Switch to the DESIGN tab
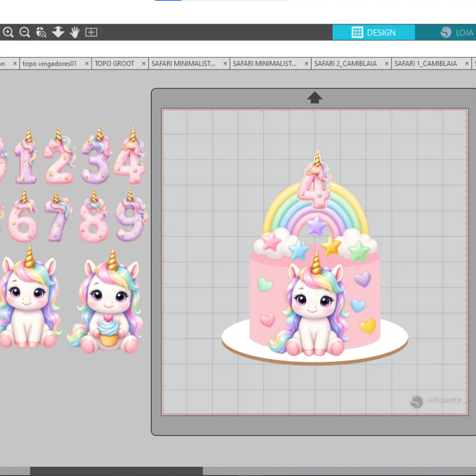The width and height of the screenshot is (476, 476). (374, 32)
